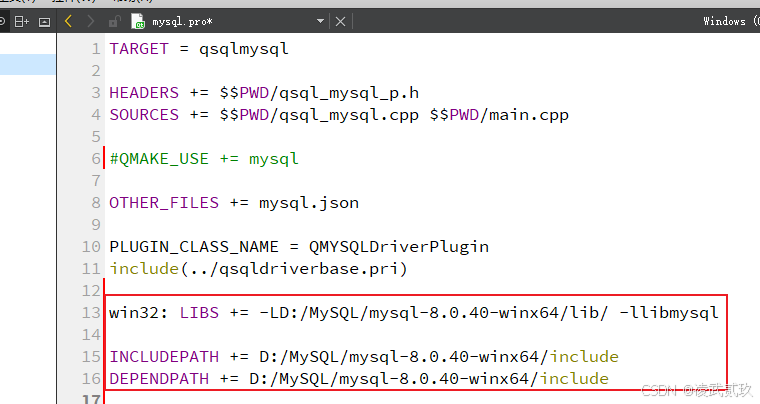Click mysql.json on line 8

pos(309,203)
